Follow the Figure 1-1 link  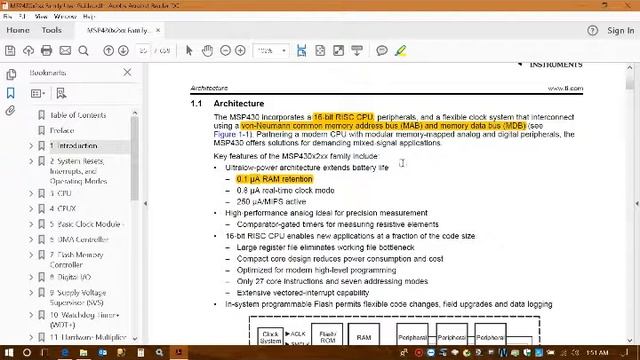click(233, 134)
